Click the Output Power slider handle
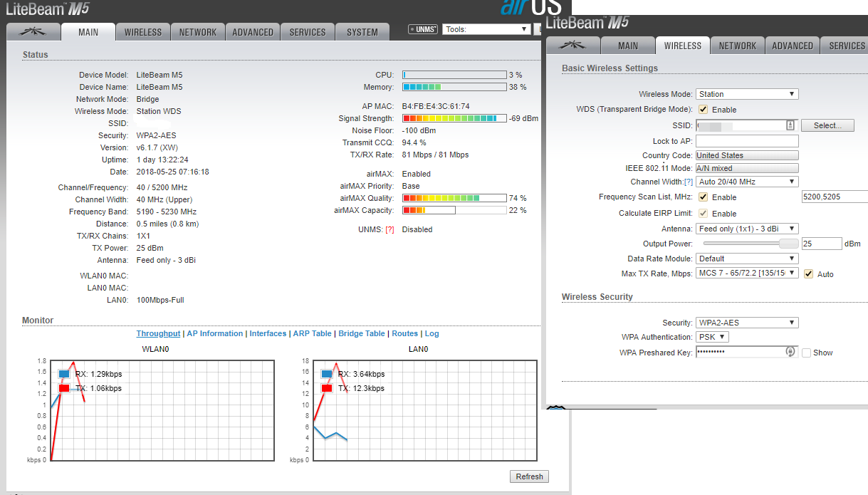The height and width of the screenshot is (495, 868). (788, 243)
